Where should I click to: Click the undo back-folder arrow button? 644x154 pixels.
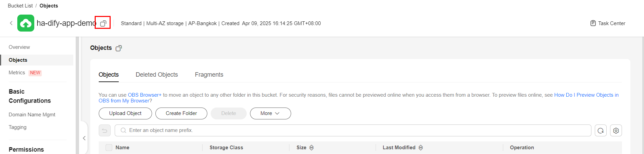pyautogui.click(x=105, y=131)
